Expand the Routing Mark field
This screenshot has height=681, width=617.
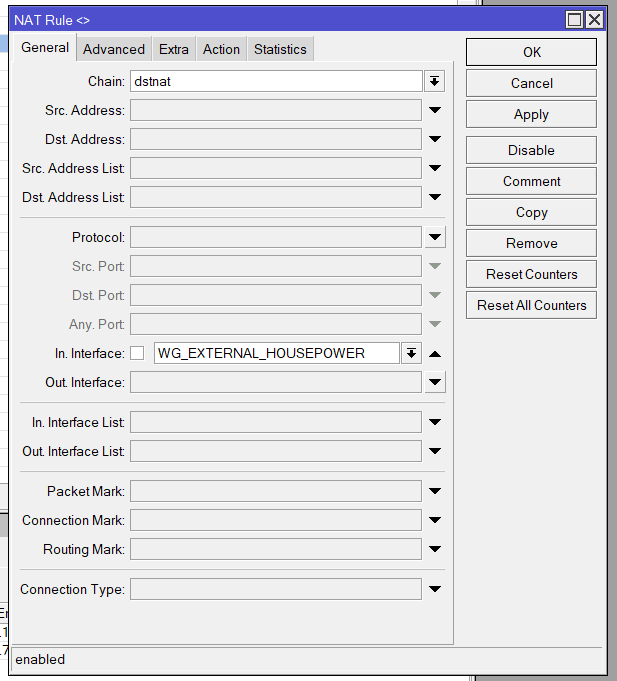pyautogui.click(x=435, y=549)
